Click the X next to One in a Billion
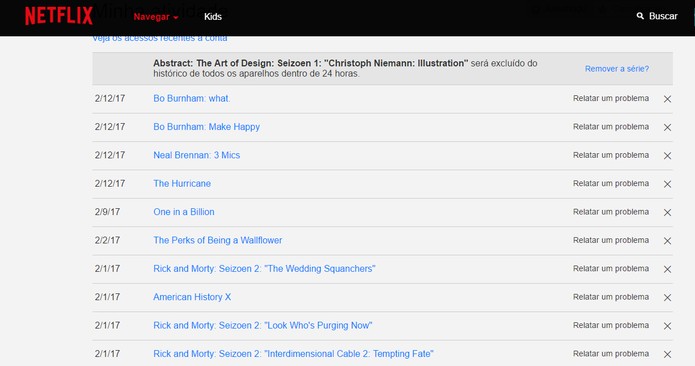 (x=667, y=213)
